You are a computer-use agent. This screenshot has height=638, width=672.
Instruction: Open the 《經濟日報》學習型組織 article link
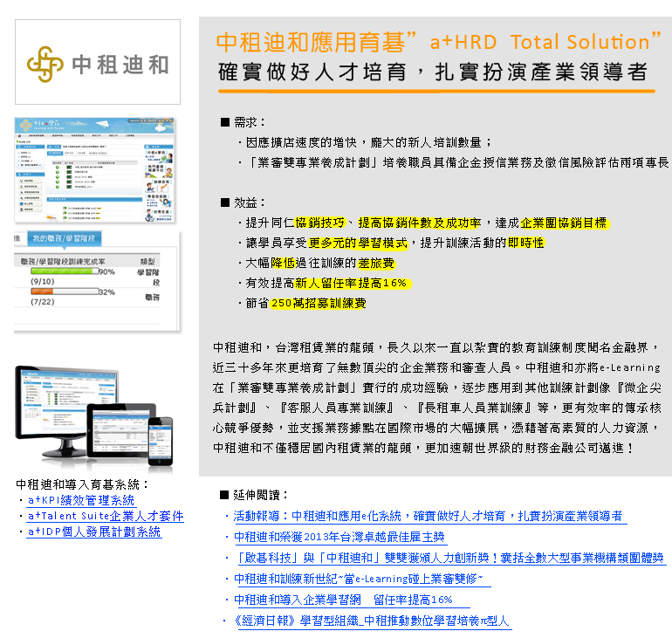pos(371,621)
